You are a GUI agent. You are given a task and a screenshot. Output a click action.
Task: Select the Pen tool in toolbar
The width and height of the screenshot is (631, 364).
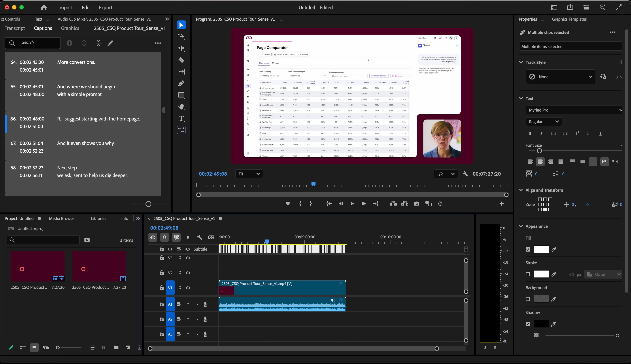coord(181,83)
